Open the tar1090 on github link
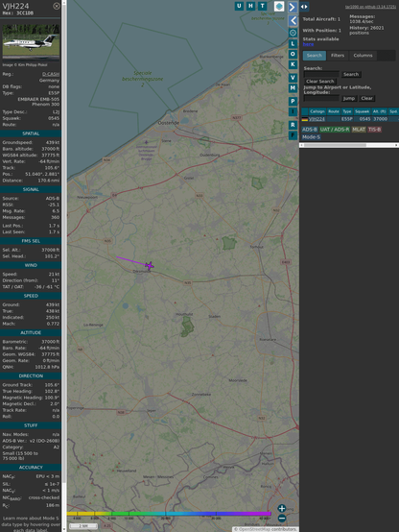The height and width of the screenshot is (532, 399). [x=370, y=7]
